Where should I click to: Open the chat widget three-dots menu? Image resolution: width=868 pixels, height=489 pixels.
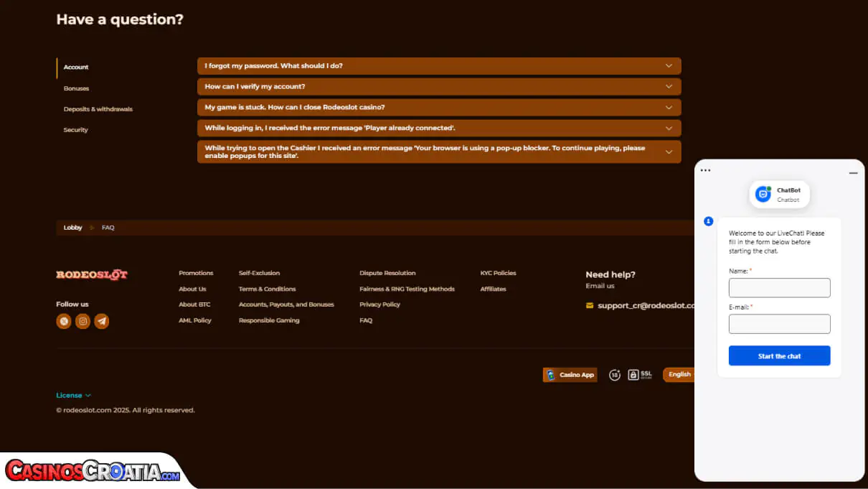coord(705,171)
